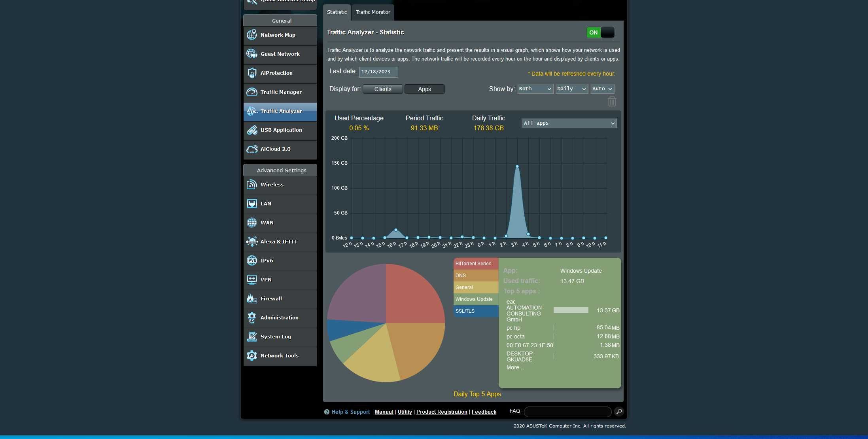Click the Network Tools wrench icon
The width and height of the screenshot is (868, 439).
click(x=252, y=355)
